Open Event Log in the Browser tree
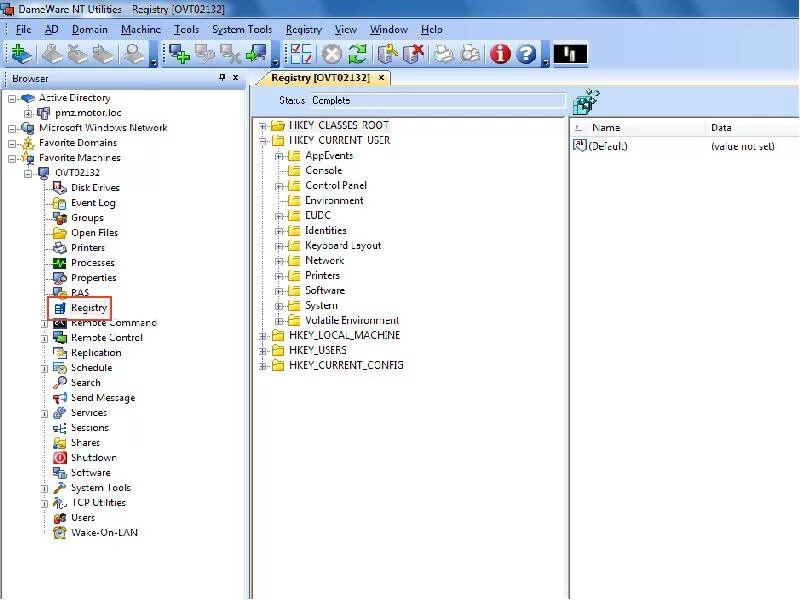This screenshot has width=800, height=600. pos(93,203)
